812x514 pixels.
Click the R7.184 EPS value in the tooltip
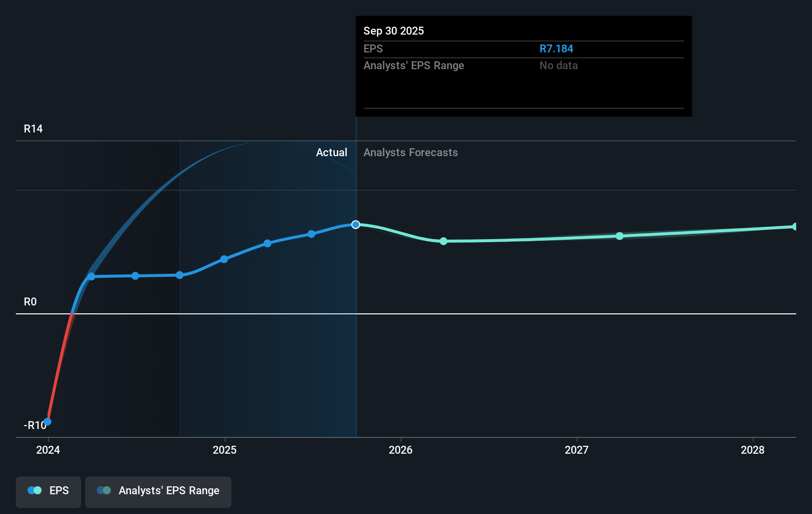pyautogui.click(x=556, y=48)
